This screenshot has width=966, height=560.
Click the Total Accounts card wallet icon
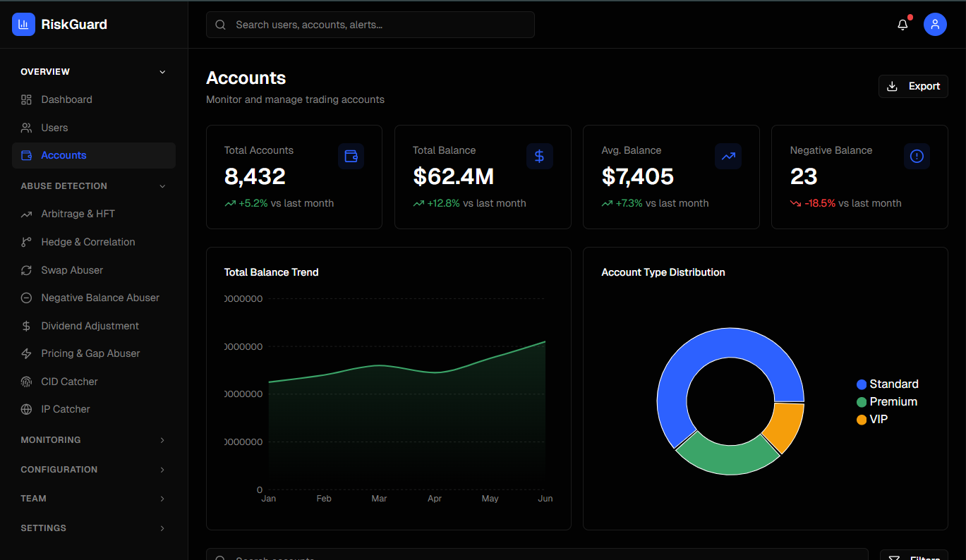click(351, 156)
